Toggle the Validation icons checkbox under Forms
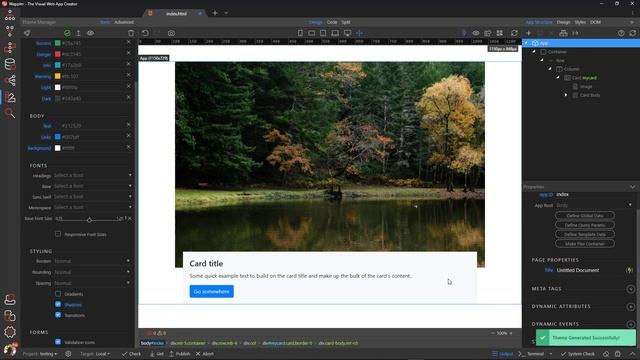Viewport: 640px width, 360px height. click(x=58, y=342)
